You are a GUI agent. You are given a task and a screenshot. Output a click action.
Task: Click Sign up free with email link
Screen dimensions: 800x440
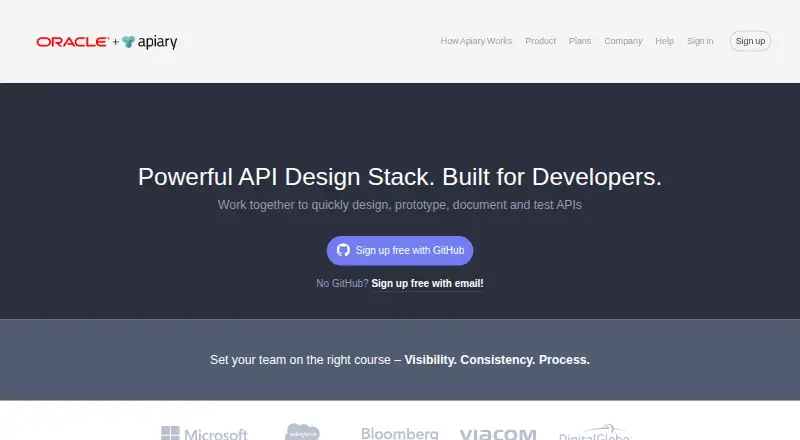pyautogui.click(x=427, y=283)
